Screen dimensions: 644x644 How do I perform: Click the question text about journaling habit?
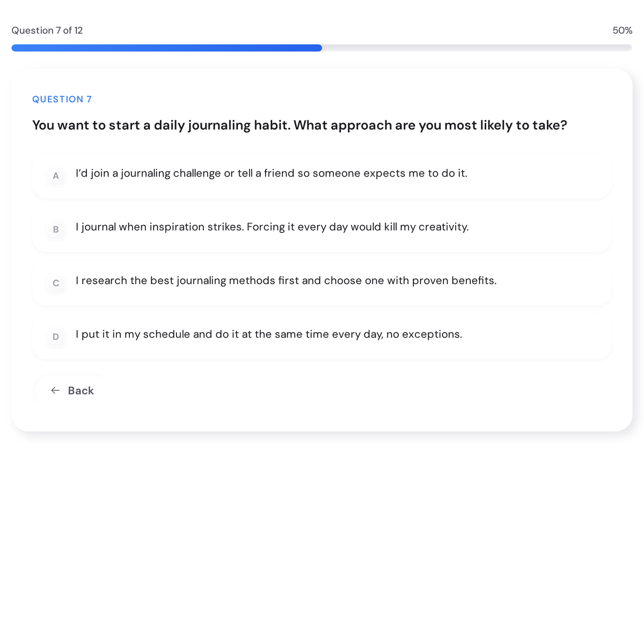pos(299,125)
